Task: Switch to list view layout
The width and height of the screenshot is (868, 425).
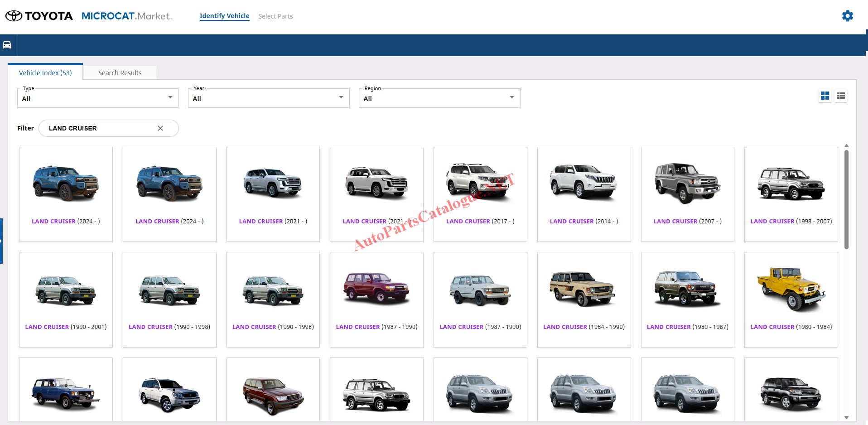Action: 841,96
